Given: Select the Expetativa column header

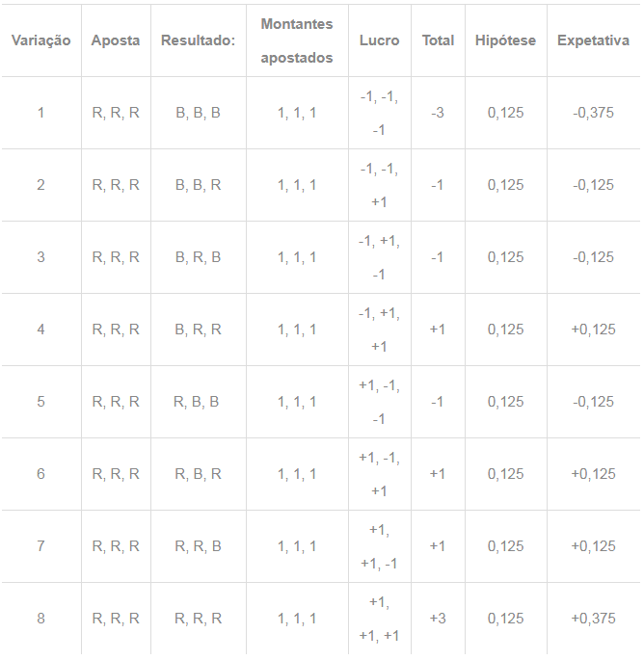Looking at the screenshot, I should pyautogui.click(x=593, y=40).
